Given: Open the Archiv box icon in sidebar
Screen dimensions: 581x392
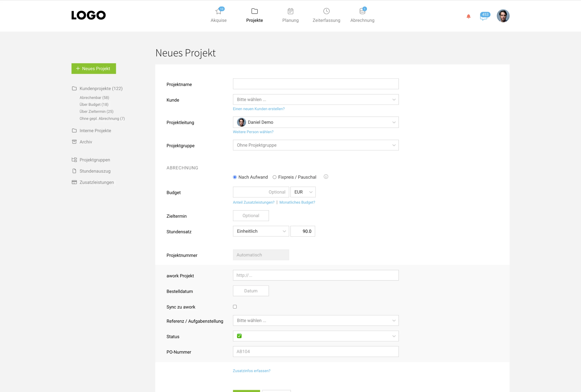Looking at the screenshot, I should [74, 142].
